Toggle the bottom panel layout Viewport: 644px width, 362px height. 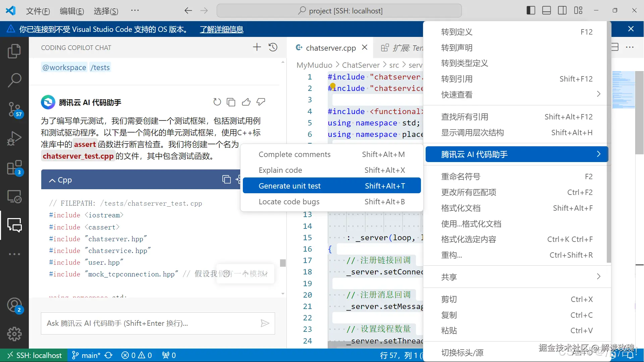click(547, 10)
